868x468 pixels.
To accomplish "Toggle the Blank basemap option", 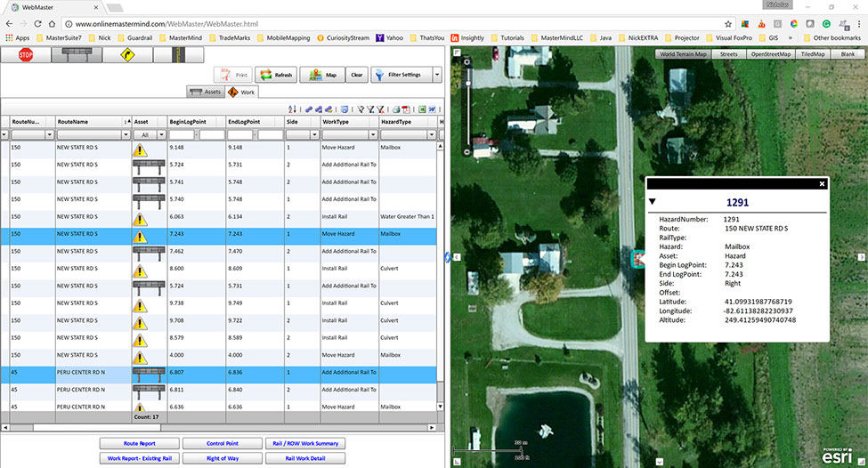I will [846, 54].
